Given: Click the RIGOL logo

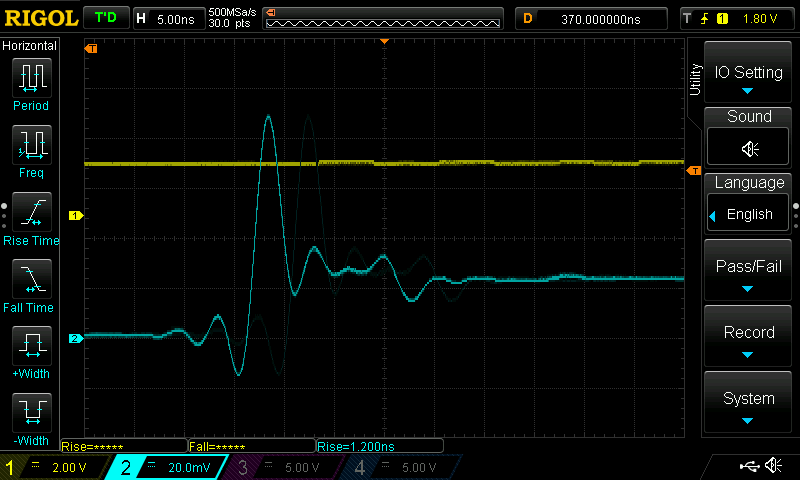Looking at the screenshot, I should point(41,19).
